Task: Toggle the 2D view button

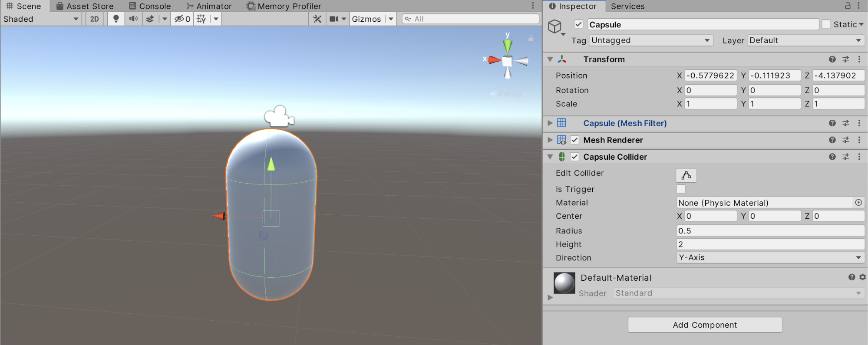Action: coord(94,19)
